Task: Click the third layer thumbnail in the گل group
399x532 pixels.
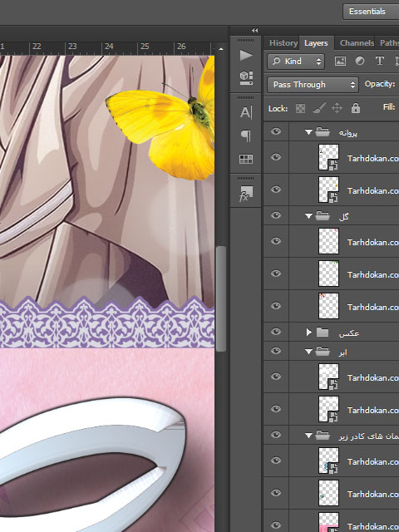Action: point(328,306)
